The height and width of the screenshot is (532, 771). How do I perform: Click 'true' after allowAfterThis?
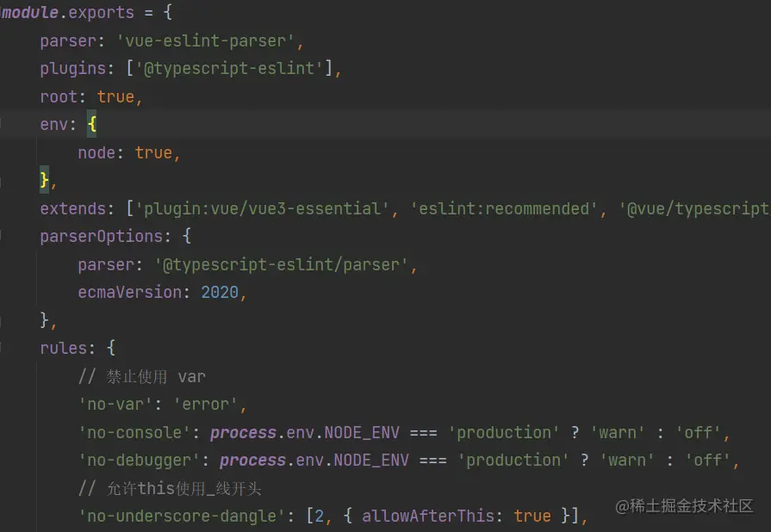pyautogui.click(x=532, y=517)
